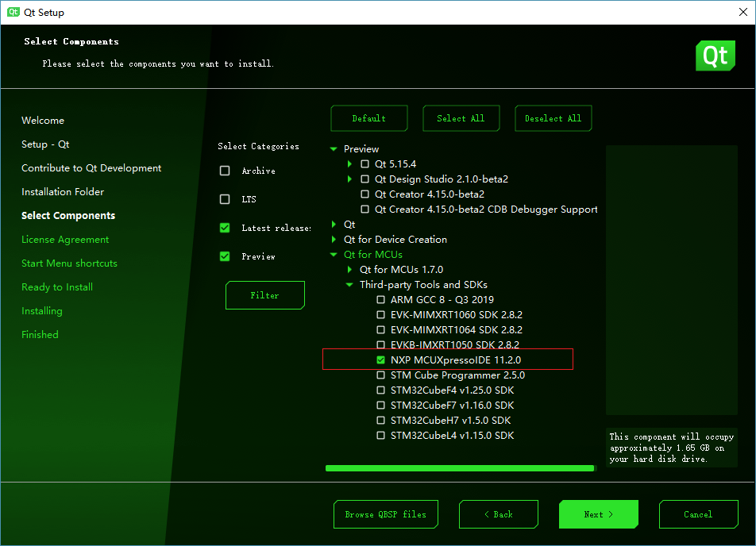Apply categories with the Filter button
The image size is (756, 546).
264,295
